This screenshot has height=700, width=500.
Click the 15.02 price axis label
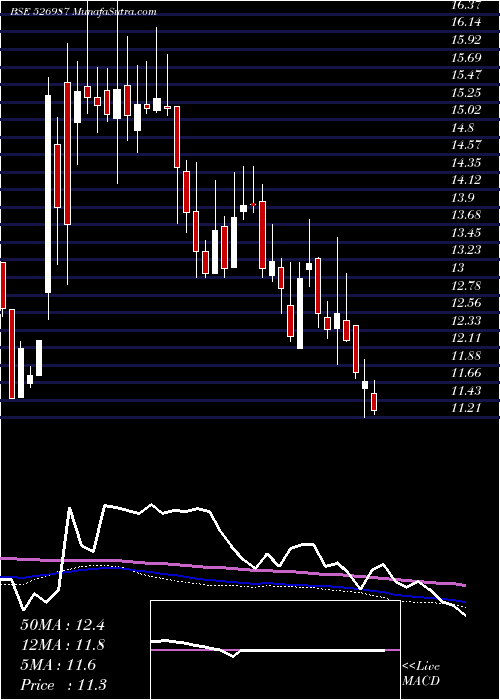coord(467,110)
